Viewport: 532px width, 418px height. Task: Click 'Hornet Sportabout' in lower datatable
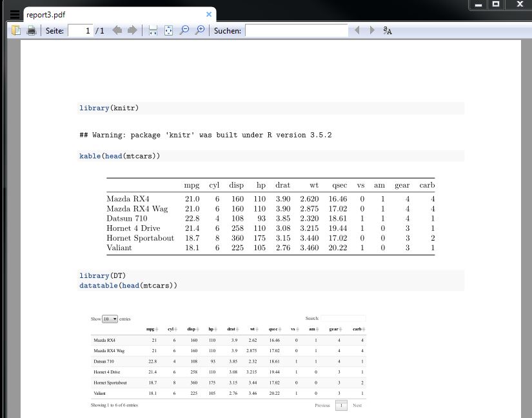pyautogui.click(x=110, y=383)
